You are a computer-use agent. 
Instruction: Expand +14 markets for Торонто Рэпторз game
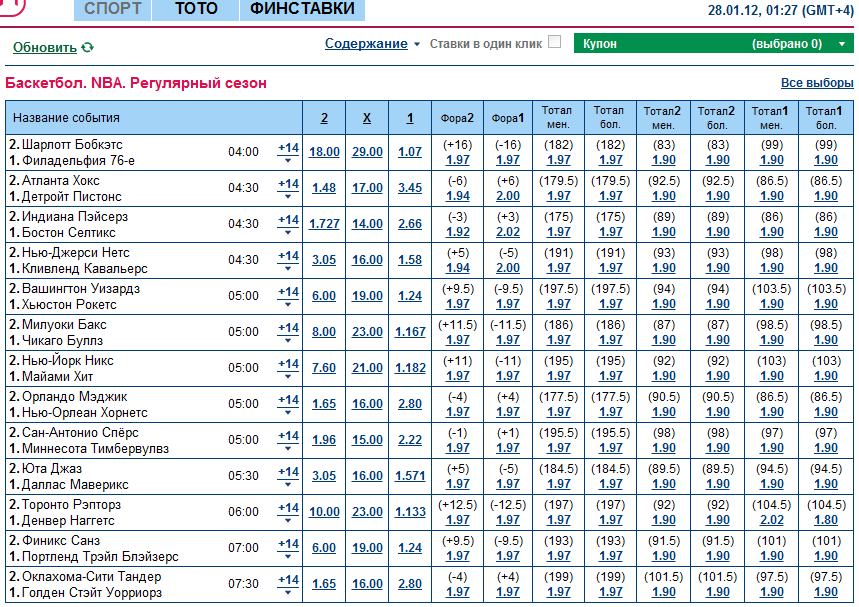pos(288,512)
